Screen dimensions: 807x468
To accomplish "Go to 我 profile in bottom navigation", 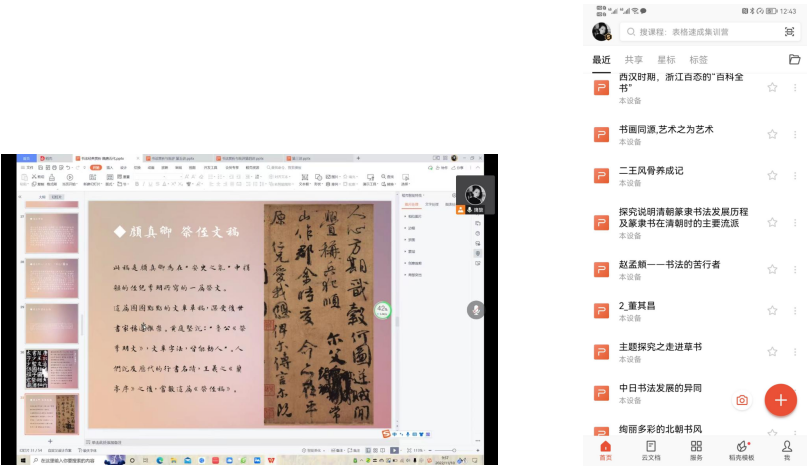I will 787,450.
